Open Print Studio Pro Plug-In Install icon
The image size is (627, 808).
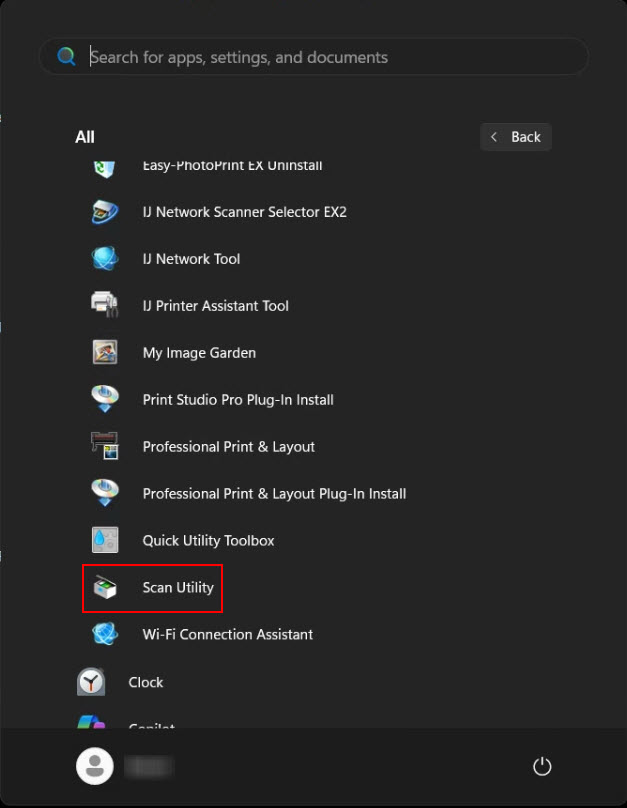tap(104, 399)
